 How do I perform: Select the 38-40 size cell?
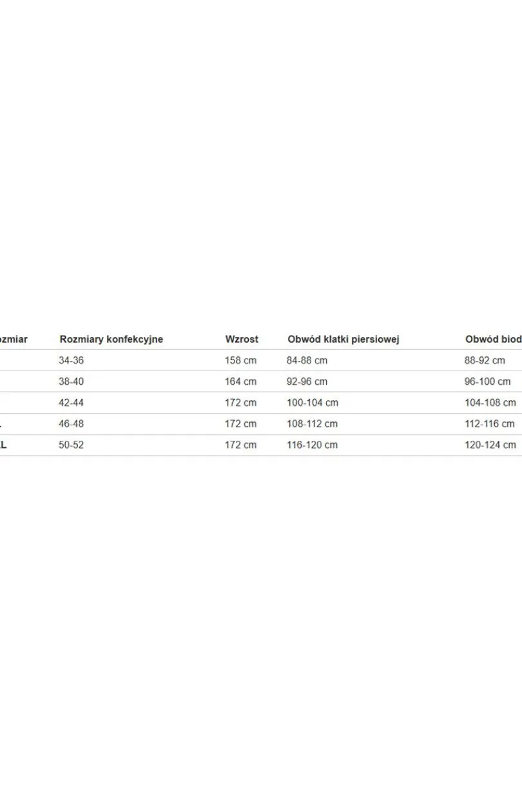71,382
